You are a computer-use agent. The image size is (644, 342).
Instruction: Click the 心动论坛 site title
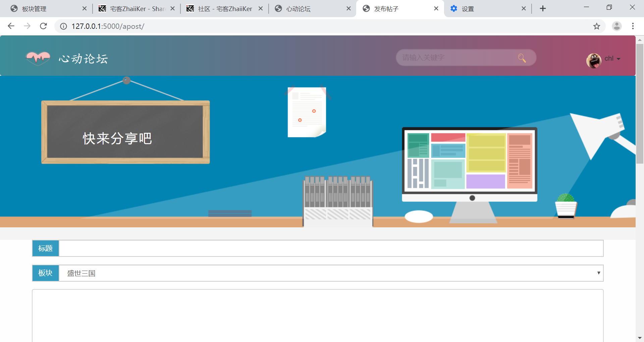(x=83, y=59)
